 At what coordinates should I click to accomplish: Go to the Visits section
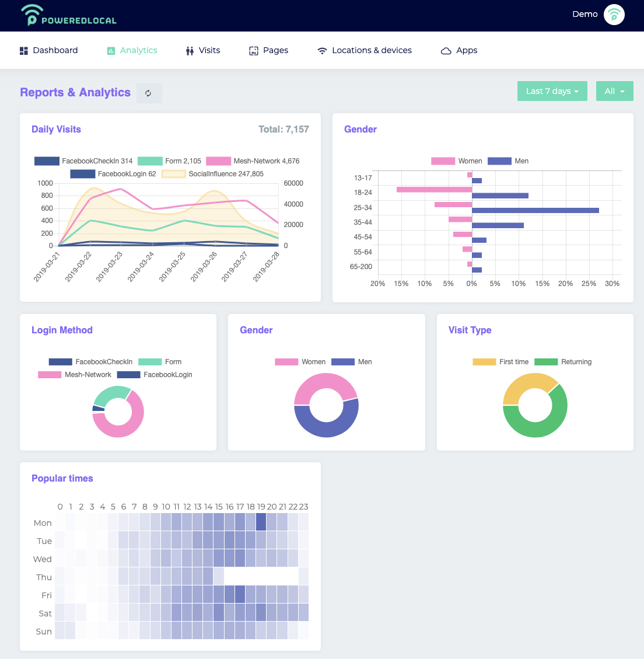click(x=203, y=50)
